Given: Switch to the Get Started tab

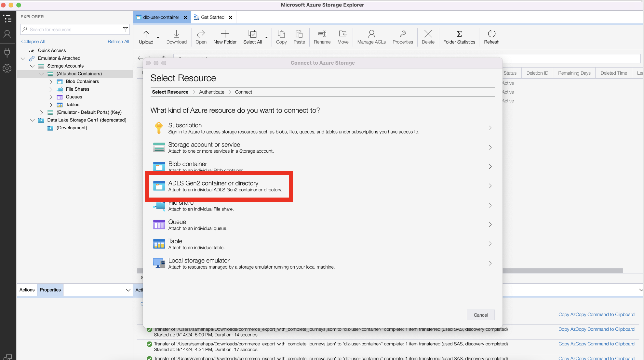Looking at the screenshot, I should pos(212,17).
